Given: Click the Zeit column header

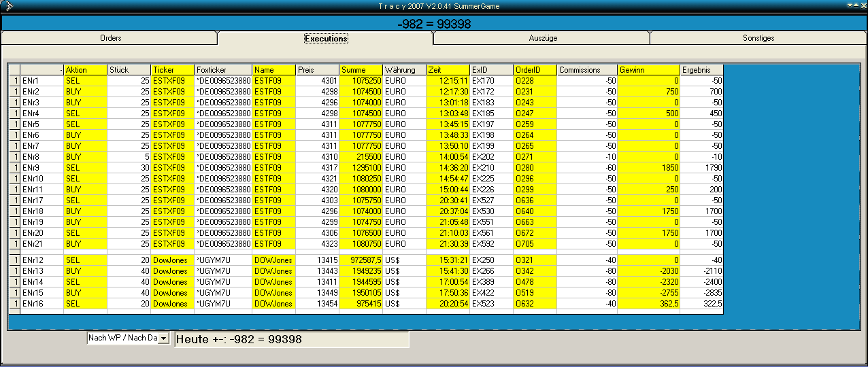Looking at the screenshot, I should [448, 70].
